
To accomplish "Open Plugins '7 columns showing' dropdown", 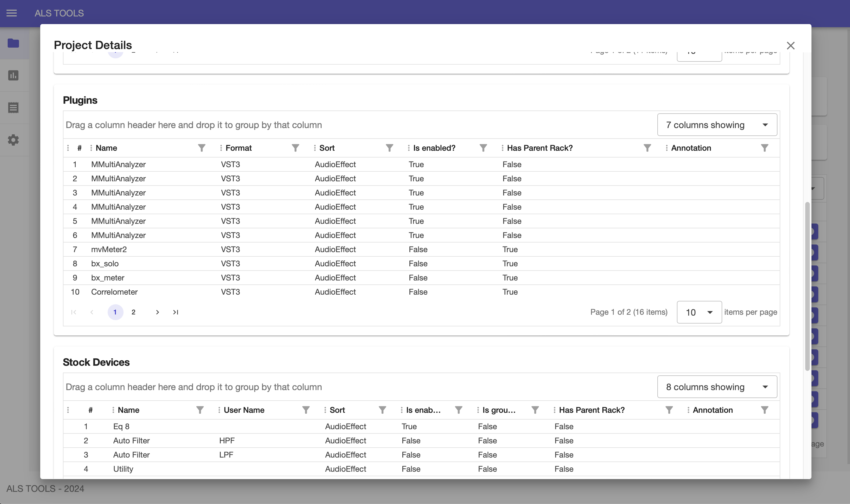I will pos(717,125).
